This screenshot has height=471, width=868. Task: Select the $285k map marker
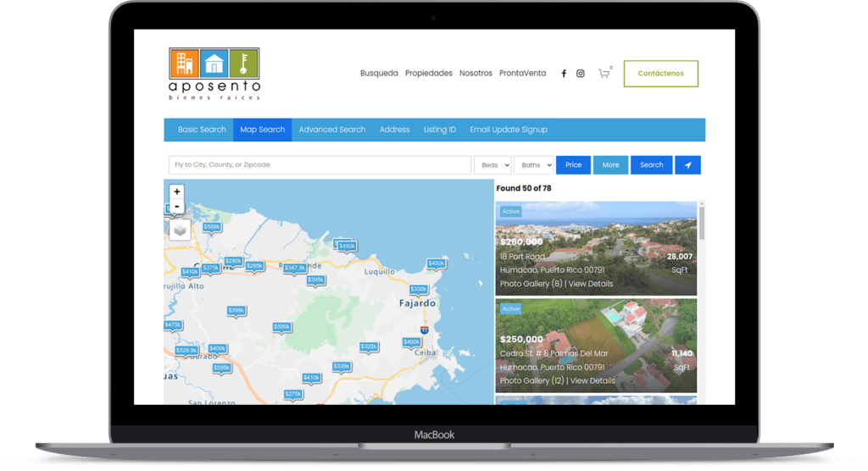254,266
